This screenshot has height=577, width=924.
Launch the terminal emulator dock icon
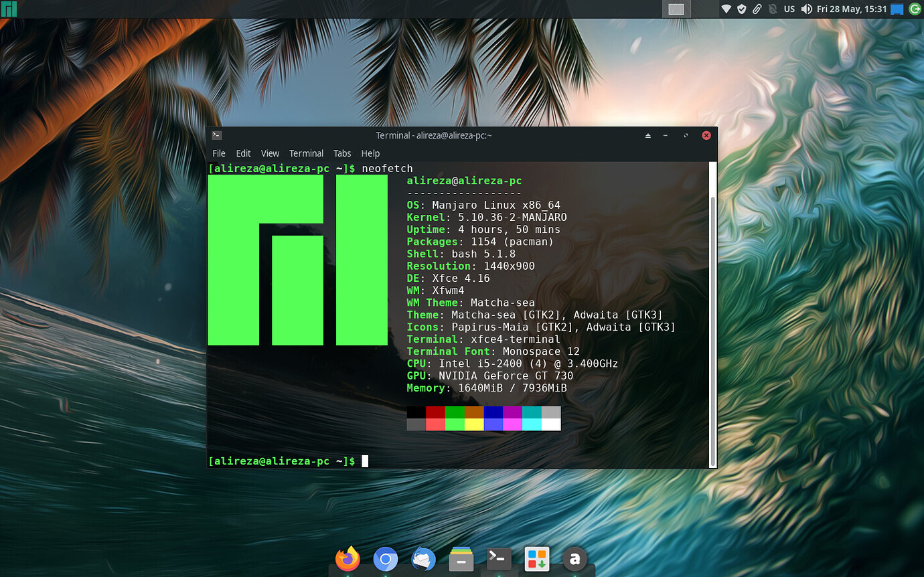[x=499, y=558]
